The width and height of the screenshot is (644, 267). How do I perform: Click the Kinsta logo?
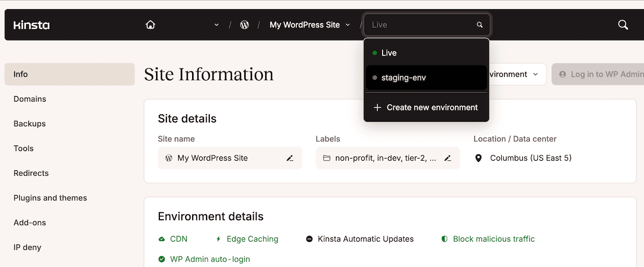click(x=31, y=25)
